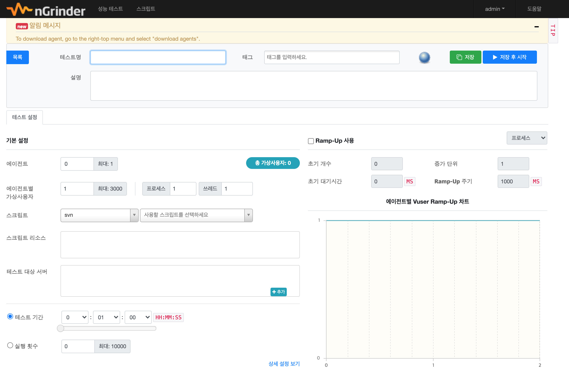Click 저장 후 시작 play button

[509, 57]
